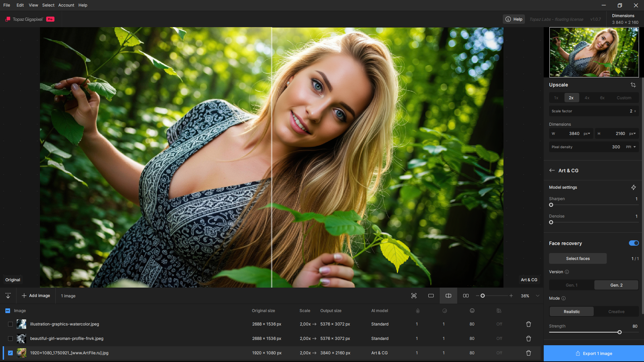Click the back arrow next to Art & CG
644x362 pixels.
click(x=552, y=171)
